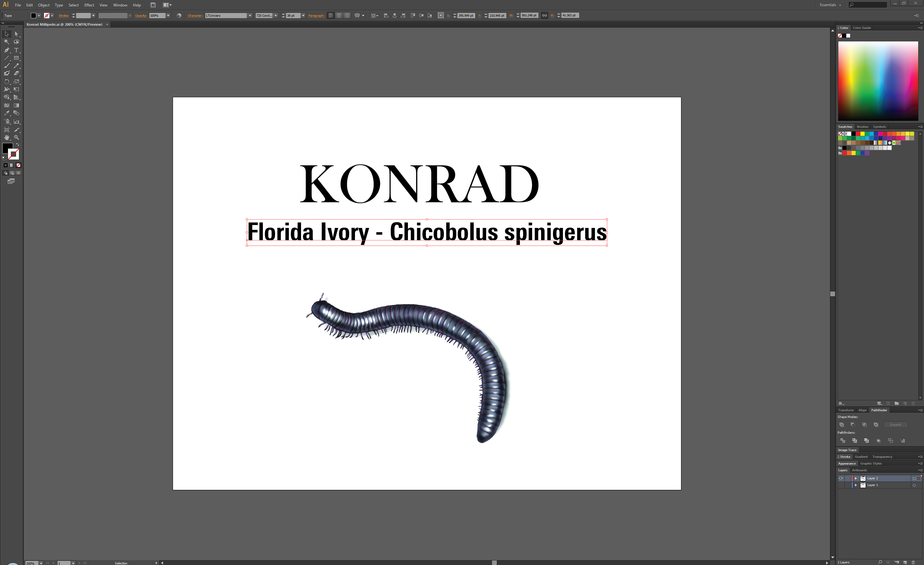
Task: Click the Opacity link label
Action: coord(141,15)
